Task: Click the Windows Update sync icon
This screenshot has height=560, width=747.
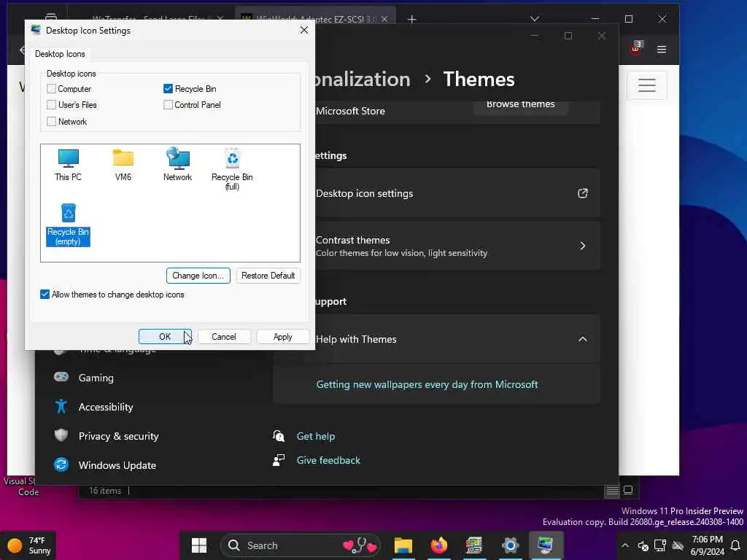Action: tap(61, 464)
